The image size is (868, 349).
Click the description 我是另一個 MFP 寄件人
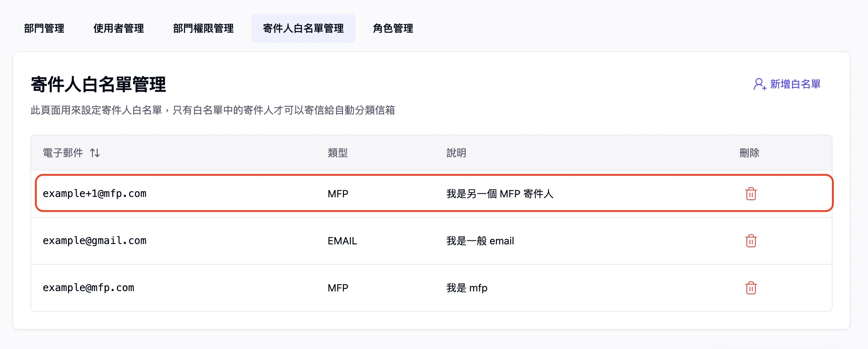pyautogui.click(x=500, y=194)
